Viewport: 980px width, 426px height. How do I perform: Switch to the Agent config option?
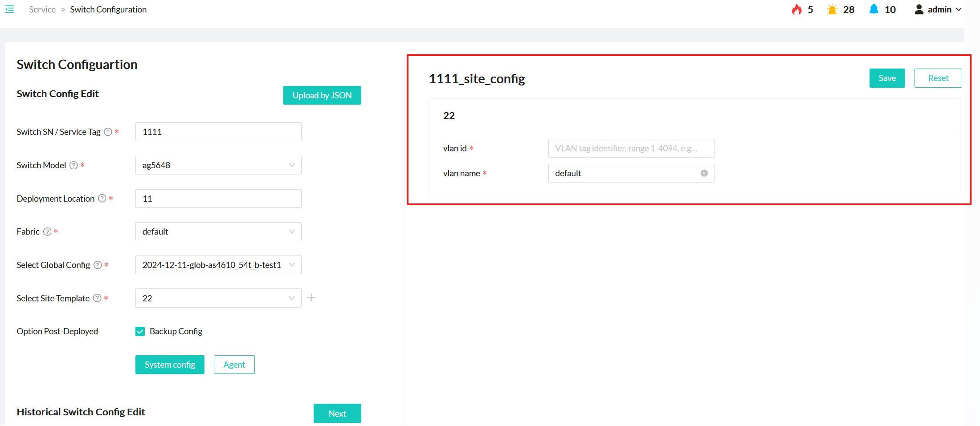pyautogui.click(x=234, y=365)
